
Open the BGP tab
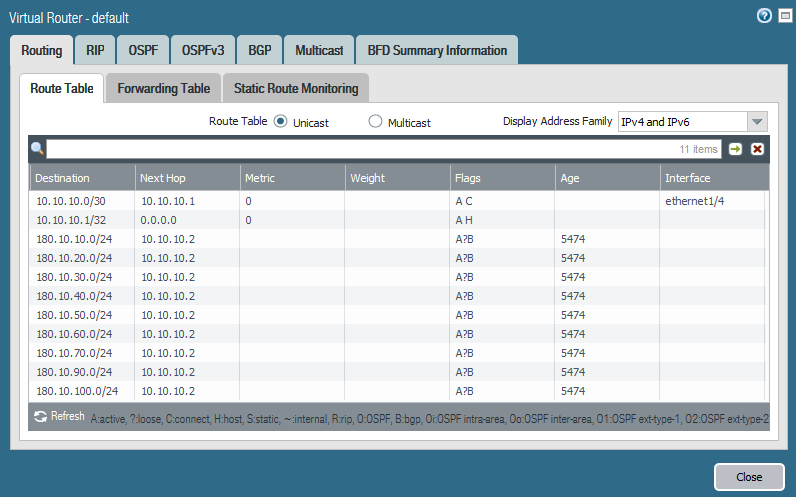tap(259, 50)
